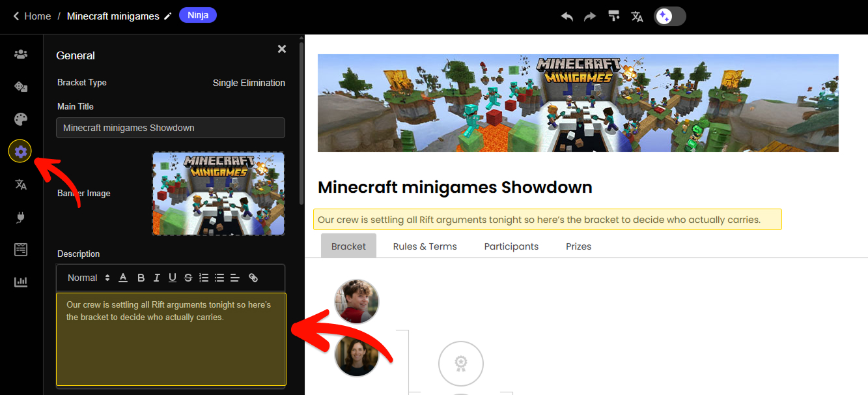Image resolution: width=868 pixels, height=395 pixels.
Task: Open the dice game settings sidebar icon
Action: (21, 87)
